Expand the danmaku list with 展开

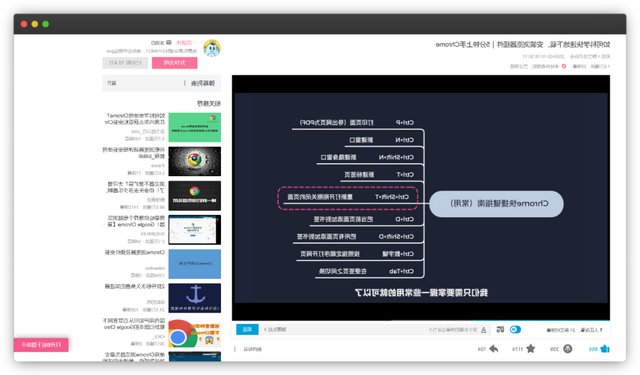coord(111,83)
